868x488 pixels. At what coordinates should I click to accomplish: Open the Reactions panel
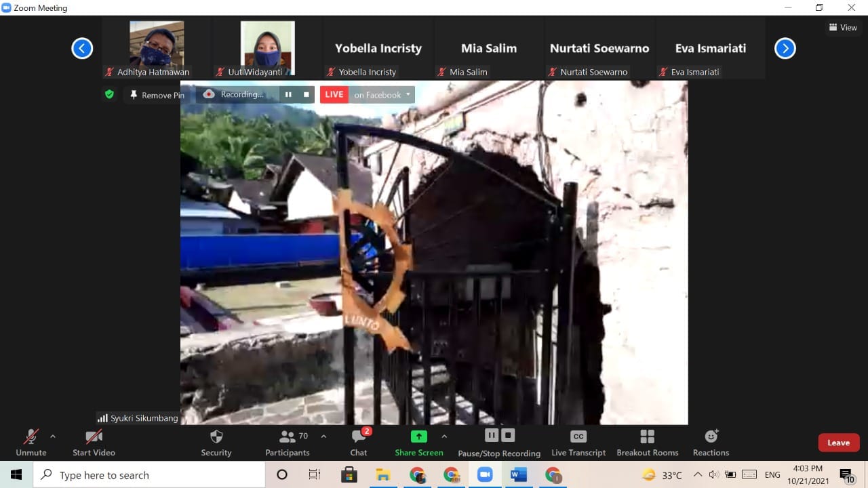pos(710,442)
